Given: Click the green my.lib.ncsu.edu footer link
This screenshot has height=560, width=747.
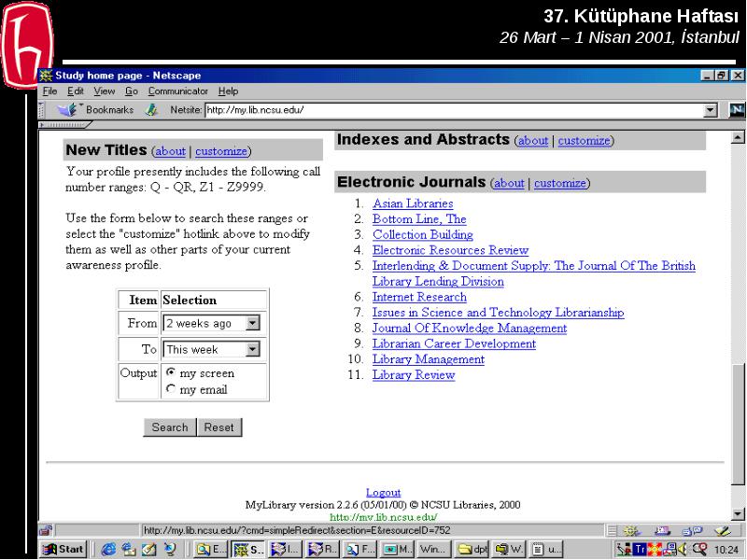Looking at the screenshot, I should (383, 517).
